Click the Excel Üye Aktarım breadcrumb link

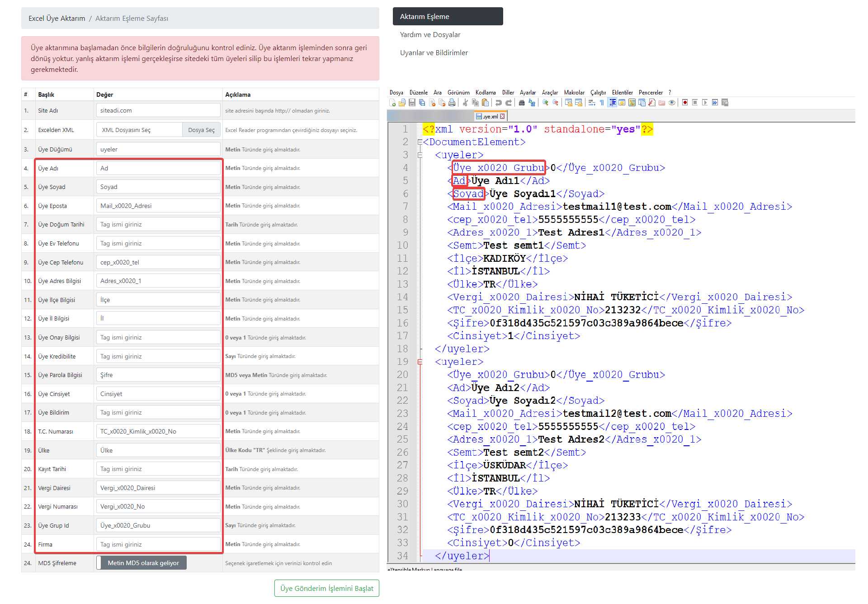pyautogui.click(x=57, y=18)
